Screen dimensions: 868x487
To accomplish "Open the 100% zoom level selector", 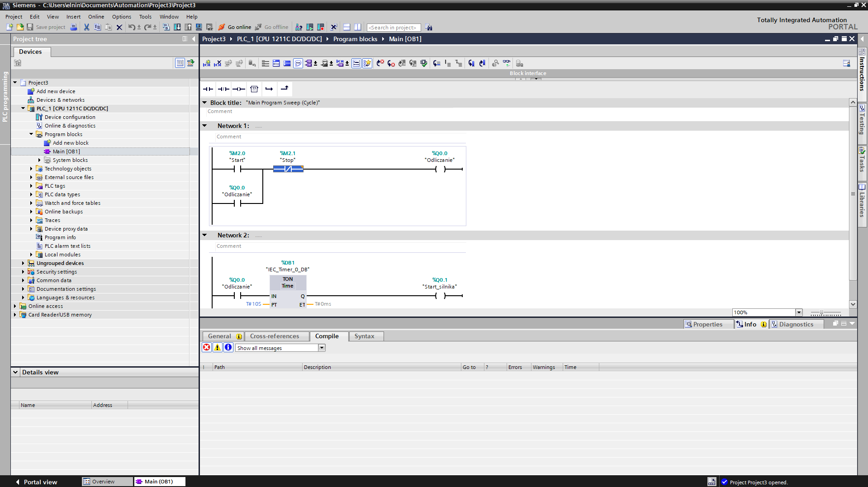I will [x=799, y=312].
